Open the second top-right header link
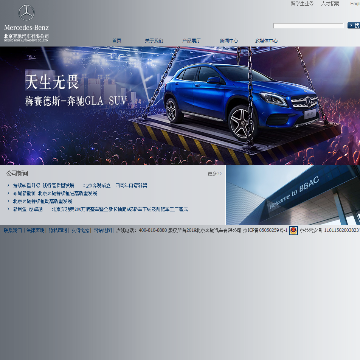Viewport: 360px width, 360px height. tap(330, 4)
